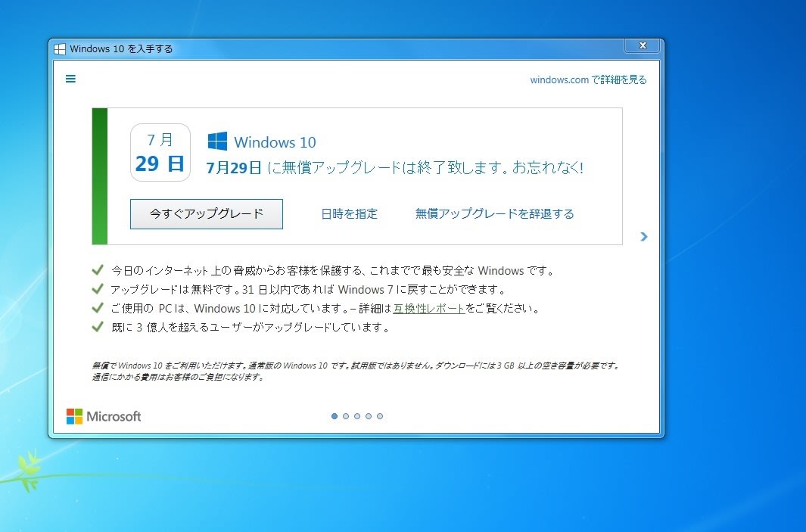Select the second page indicator dot

[x=345, y=416]
